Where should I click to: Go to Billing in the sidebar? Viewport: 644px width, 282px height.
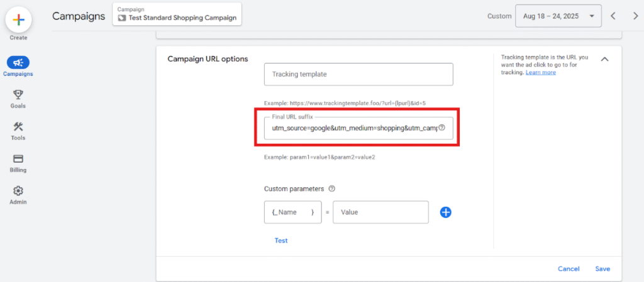point(18,159)
